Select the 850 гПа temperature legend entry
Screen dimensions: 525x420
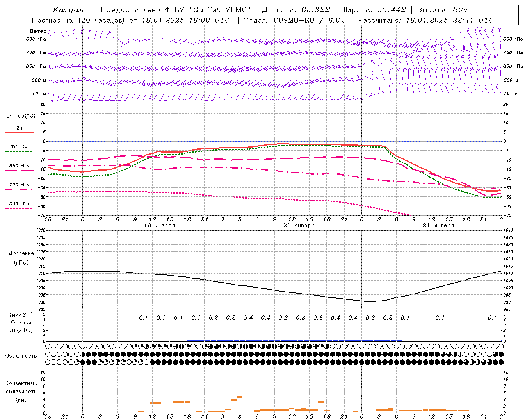tap(19, 166)
